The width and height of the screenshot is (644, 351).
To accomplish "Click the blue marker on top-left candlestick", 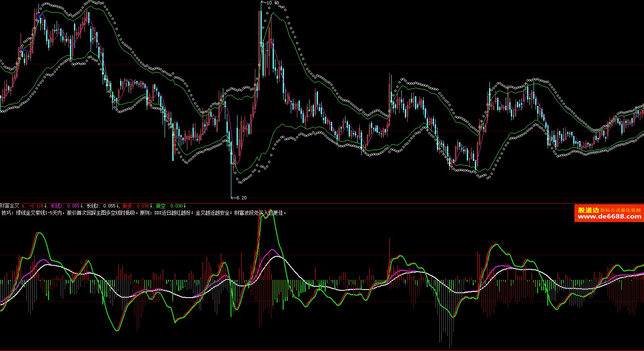I will [x=38, y=16].
